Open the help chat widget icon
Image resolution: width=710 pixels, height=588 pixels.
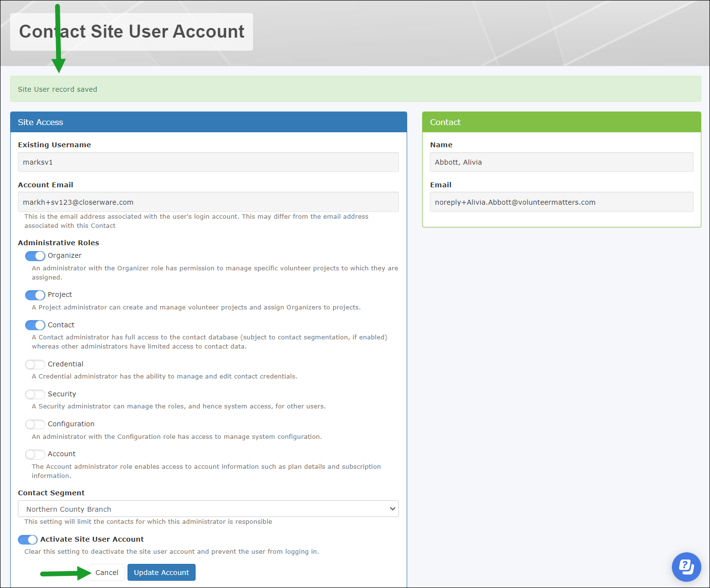point(686,567)
